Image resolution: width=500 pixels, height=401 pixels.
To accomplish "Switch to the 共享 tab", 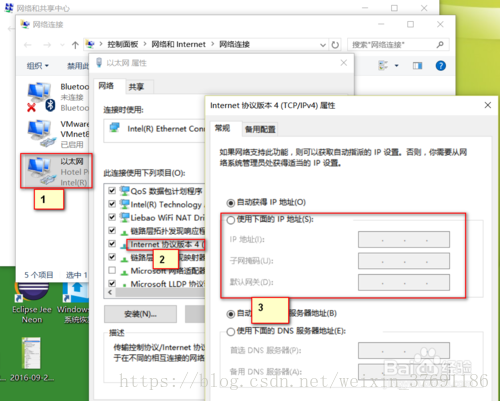I will click(136, 87).
